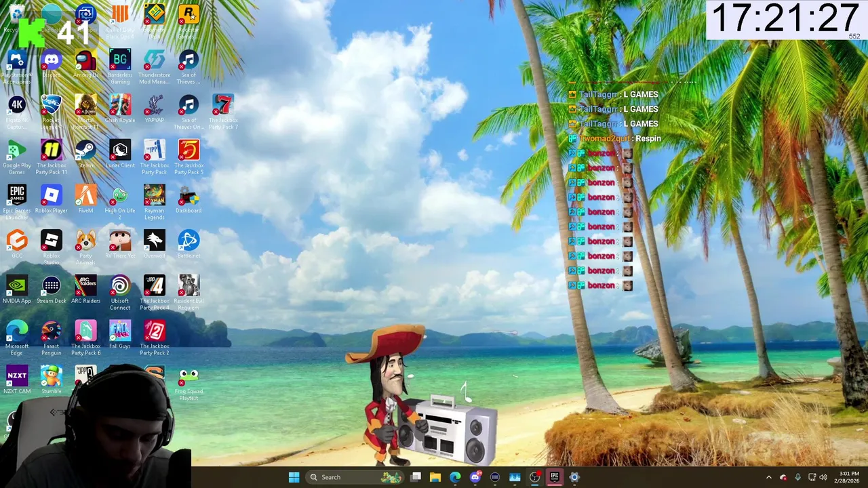This screenshot has height=488, width=868.
Task: Open the Steam desktop shortcut
Action: (x=85, y=155)
